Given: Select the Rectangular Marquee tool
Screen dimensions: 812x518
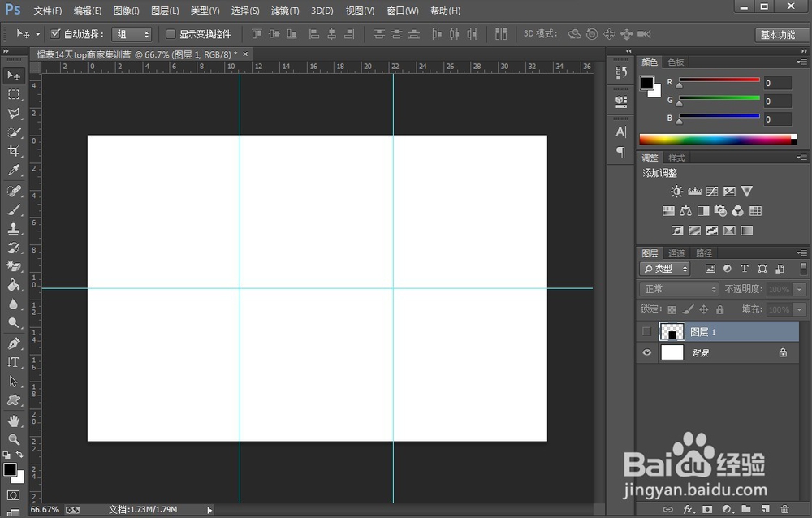Looking at the screenshot, I should tap(14, 95).
